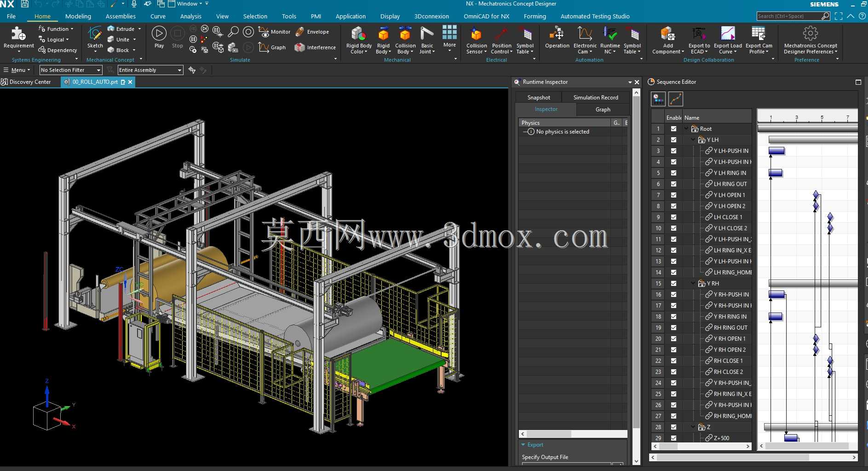Open the Interference tool
The image size is (868, 471).
[x=315, y=47]
